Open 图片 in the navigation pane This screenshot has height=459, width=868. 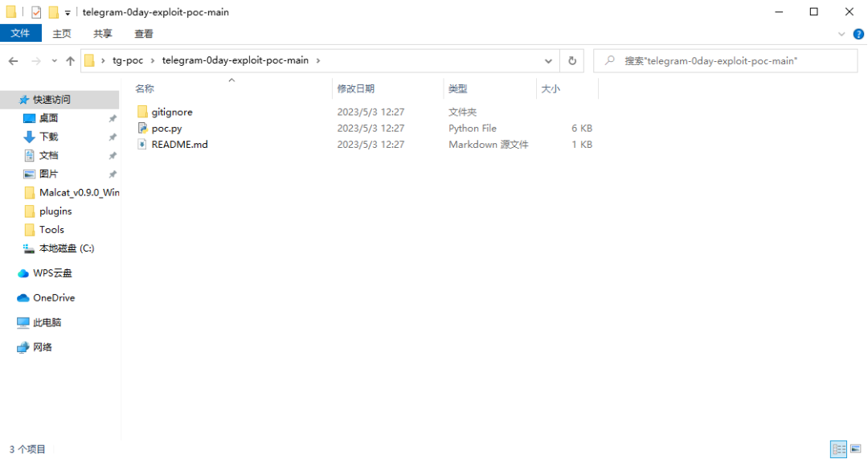point(48,174)
